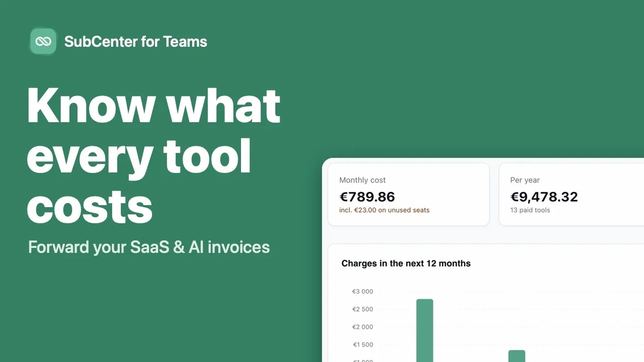Click the Monthly cost label text
Screen dimensions: 644x362
362,180
